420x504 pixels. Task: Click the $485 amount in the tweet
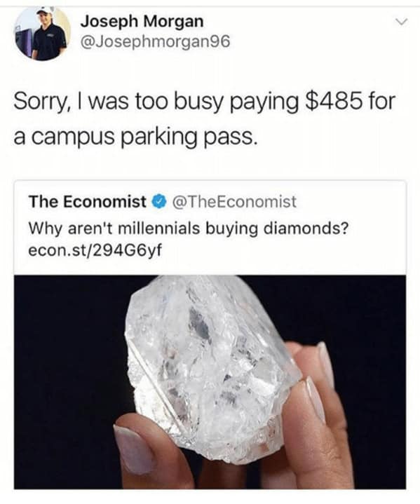[332, 101]
